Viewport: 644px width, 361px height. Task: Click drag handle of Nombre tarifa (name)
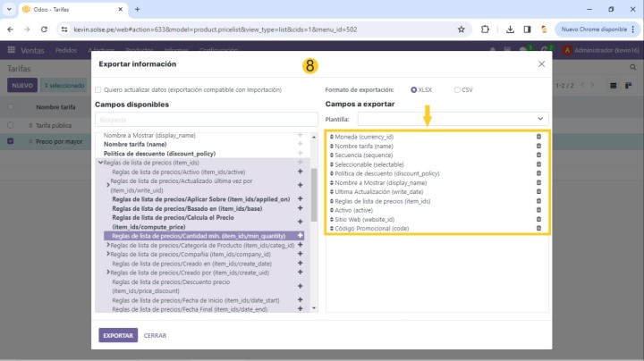[331, 146]
